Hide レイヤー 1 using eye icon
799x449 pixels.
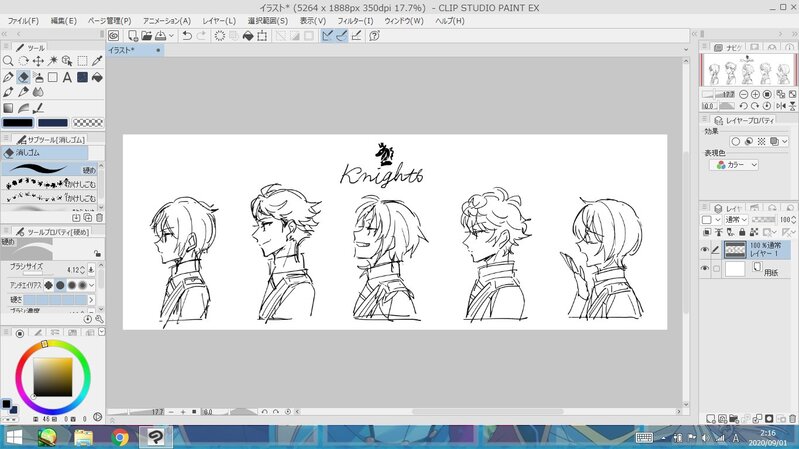pyautogui.click(x=705, y=250)
